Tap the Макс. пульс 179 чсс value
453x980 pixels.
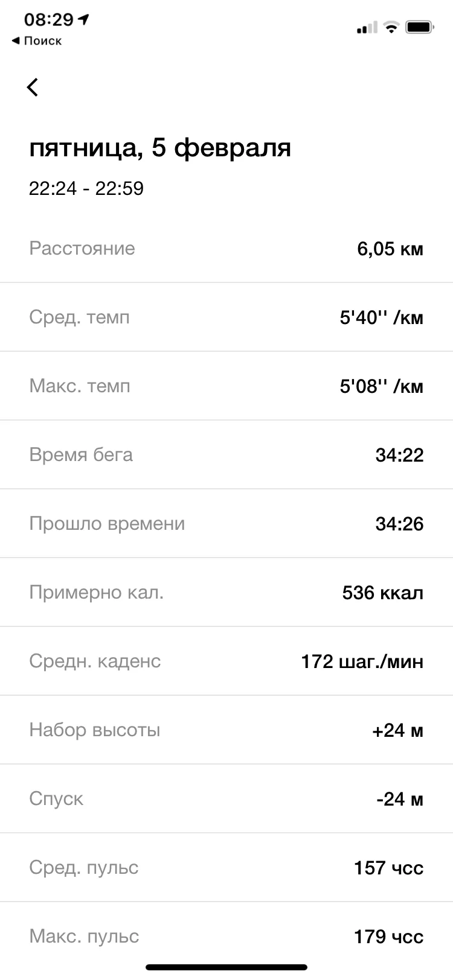tap(388, 937)
